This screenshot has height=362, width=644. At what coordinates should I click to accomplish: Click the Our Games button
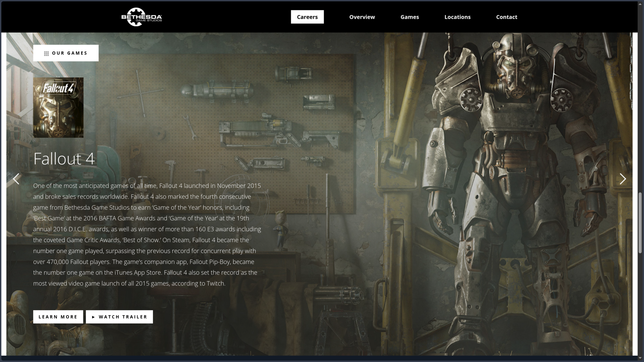pyautogui.click(x=66, y=53)
